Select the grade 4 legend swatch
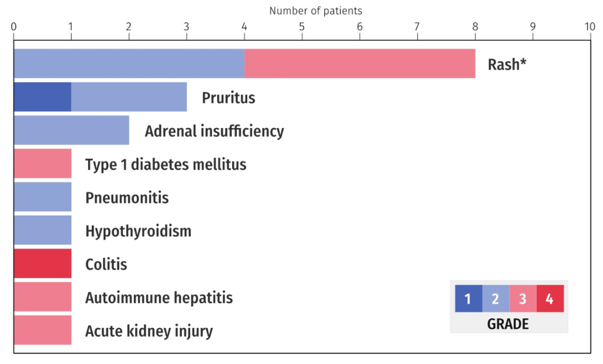603x364 pixels. pos(550,299)
